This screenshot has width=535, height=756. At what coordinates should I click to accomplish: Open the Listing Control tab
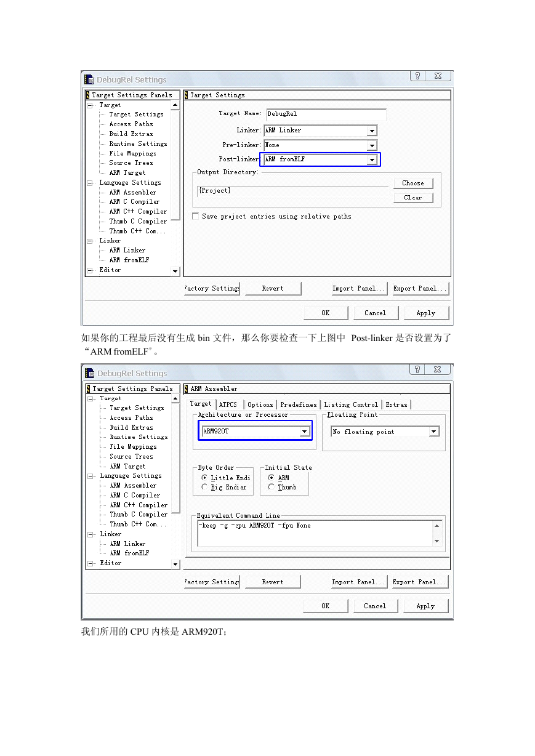351,404
